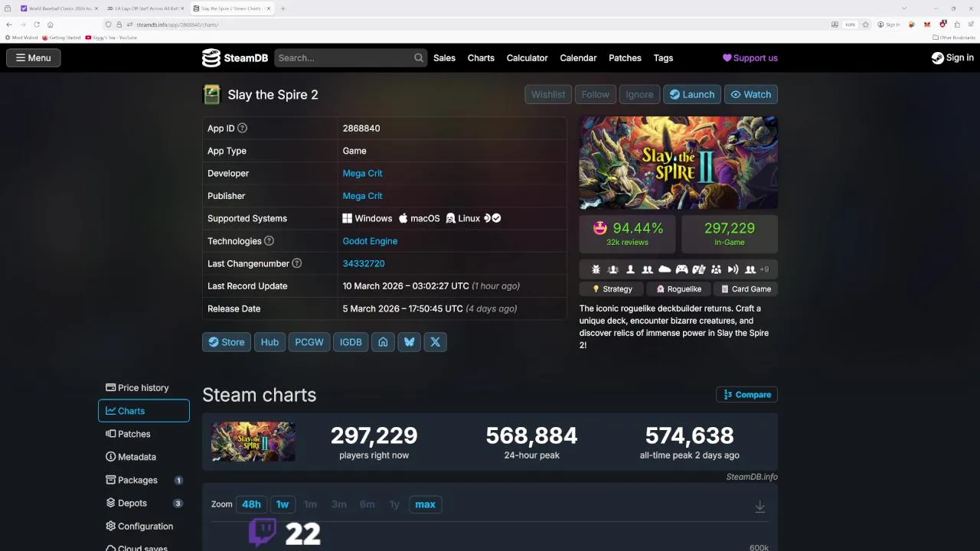This screenshot has height=551, width=980.
Task: Go back in browser history
Action: (8, 24)
